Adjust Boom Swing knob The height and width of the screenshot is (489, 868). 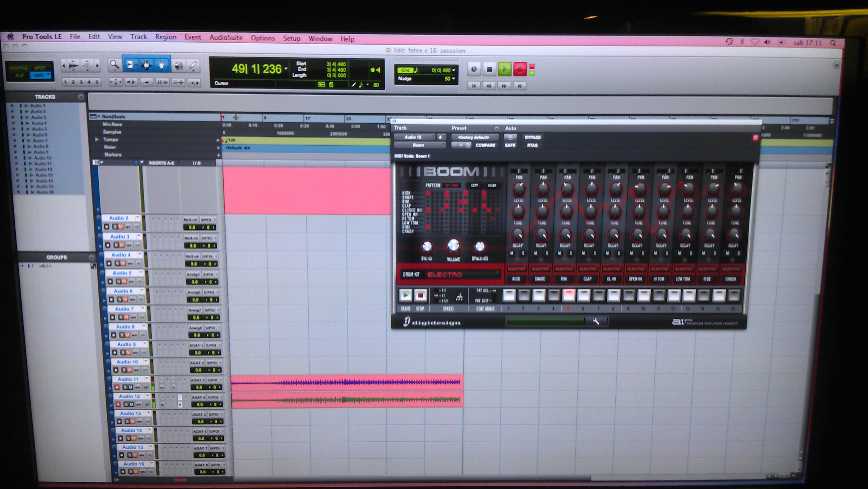[427, 247]
